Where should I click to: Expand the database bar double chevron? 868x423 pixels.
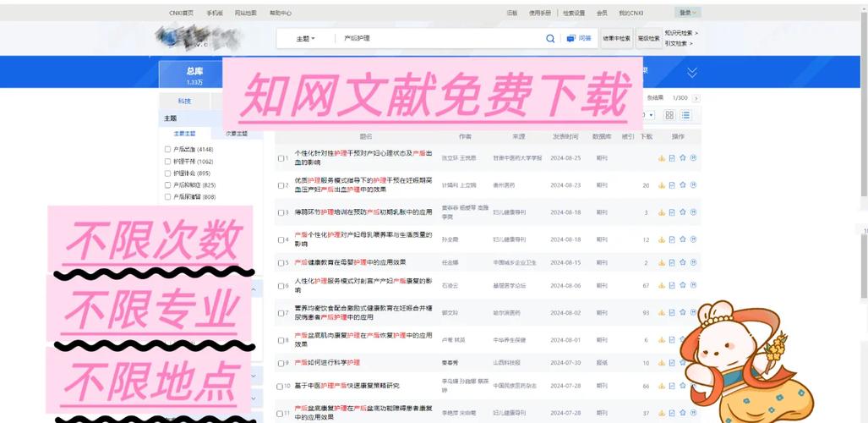pos(692,72)
